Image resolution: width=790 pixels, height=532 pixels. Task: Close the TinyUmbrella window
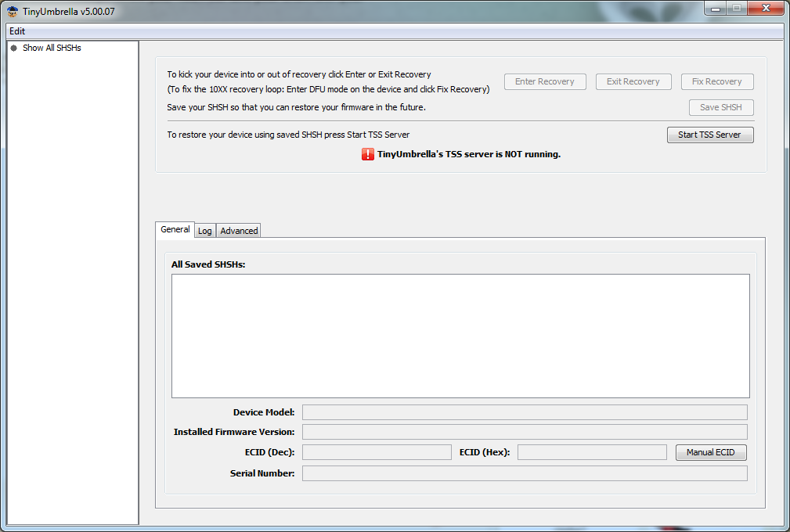tap(767, 8)
